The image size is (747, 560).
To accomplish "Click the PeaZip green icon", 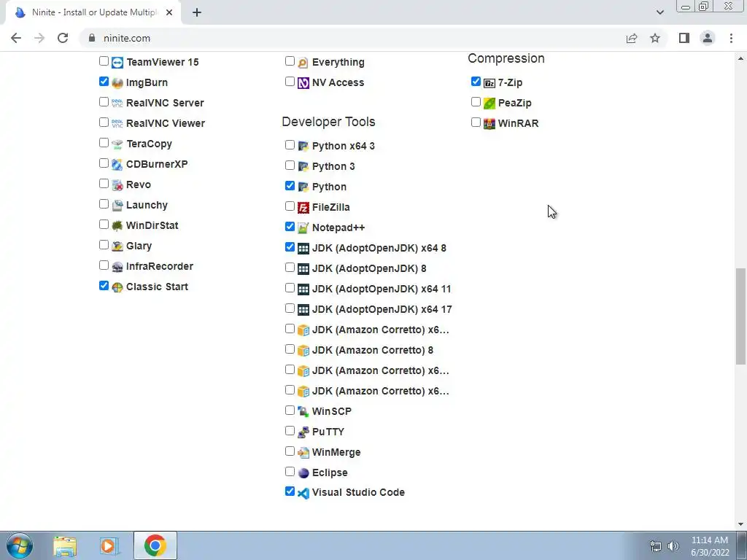I will (489, 104).
